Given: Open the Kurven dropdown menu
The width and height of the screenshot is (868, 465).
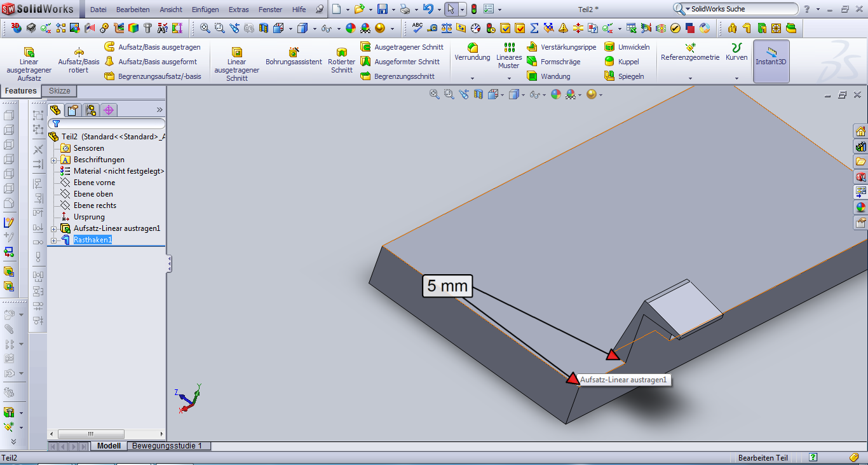Looking at the screenshot, I should click(x=736, y=78).
